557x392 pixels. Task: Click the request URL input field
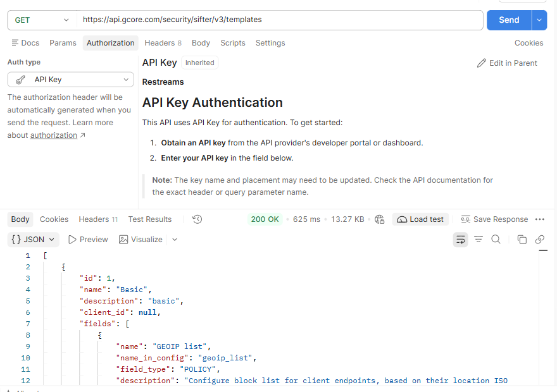pos(280,20)
